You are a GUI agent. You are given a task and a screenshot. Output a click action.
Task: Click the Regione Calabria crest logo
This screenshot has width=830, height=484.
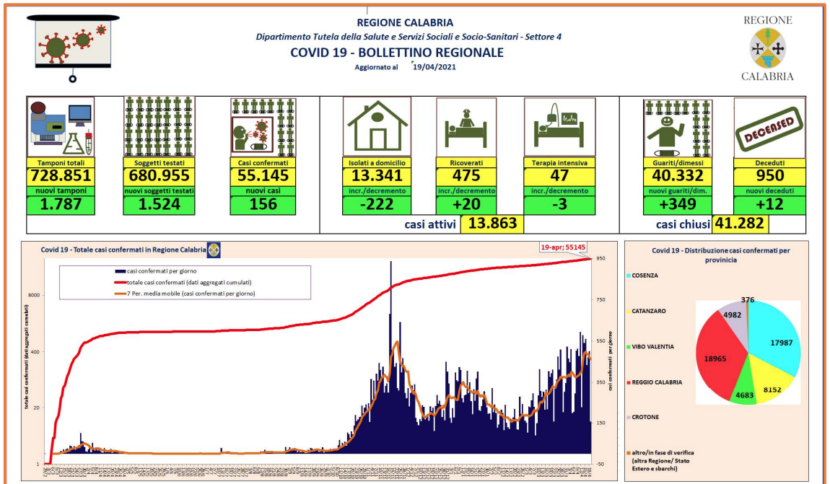768,46
